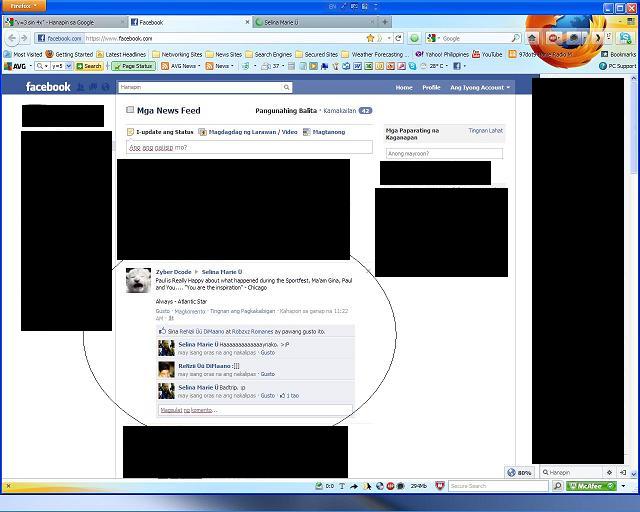Open the Latest Headlines feed bookmark

click(121, 54)
